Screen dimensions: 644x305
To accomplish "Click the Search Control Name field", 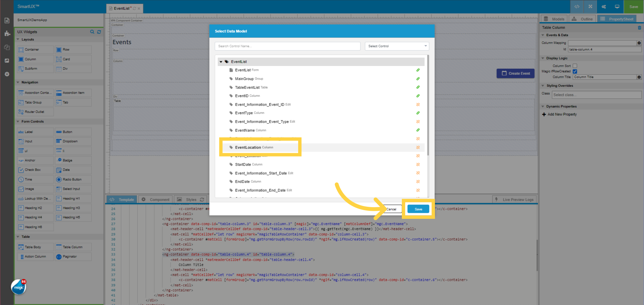I will point(287,46).
